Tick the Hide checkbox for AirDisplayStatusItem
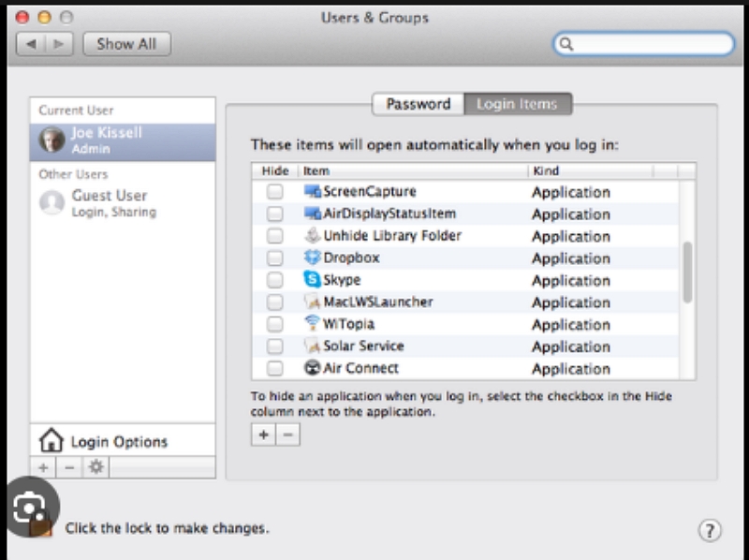749x560 pixels. click(x=274, y=214)
